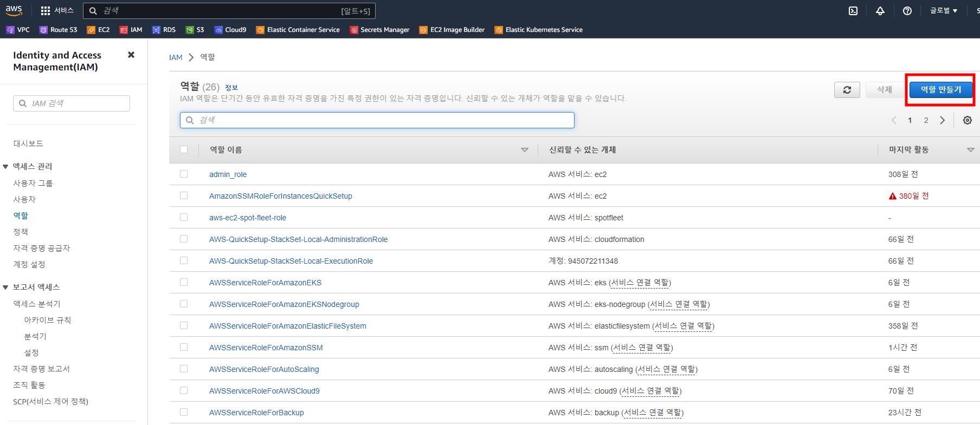Check AmazonSSMRoleForInstancesQuickSetup row checkbox
Screen dimensions: 980x425
click(184, 195)
